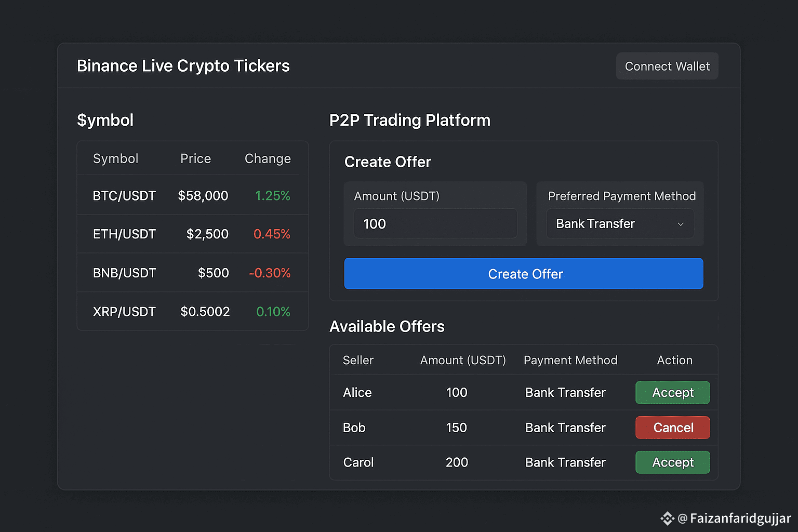Select seller name Carol

coord(358,462)
